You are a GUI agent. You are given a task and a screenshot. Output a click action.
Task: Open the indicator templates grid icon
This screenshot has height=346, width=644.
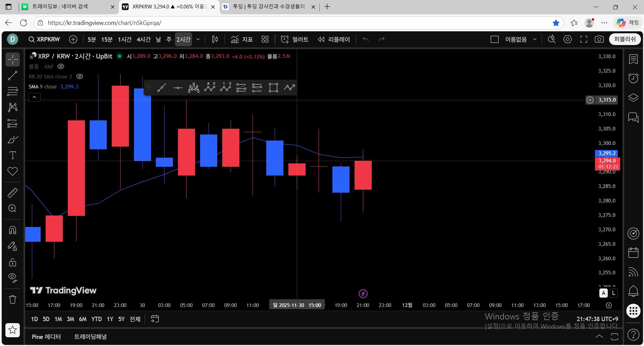click(265, 39)
